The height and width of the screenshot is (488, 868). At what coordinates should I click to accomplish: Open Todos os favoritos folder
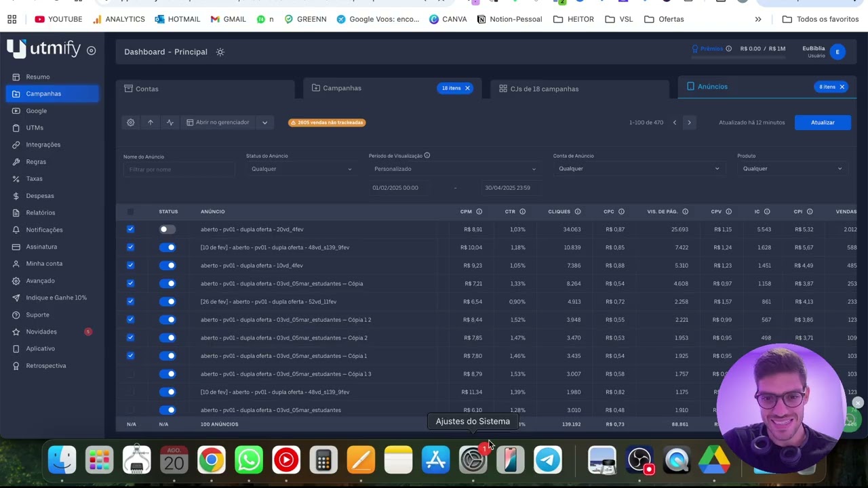[x=821, y=19]
